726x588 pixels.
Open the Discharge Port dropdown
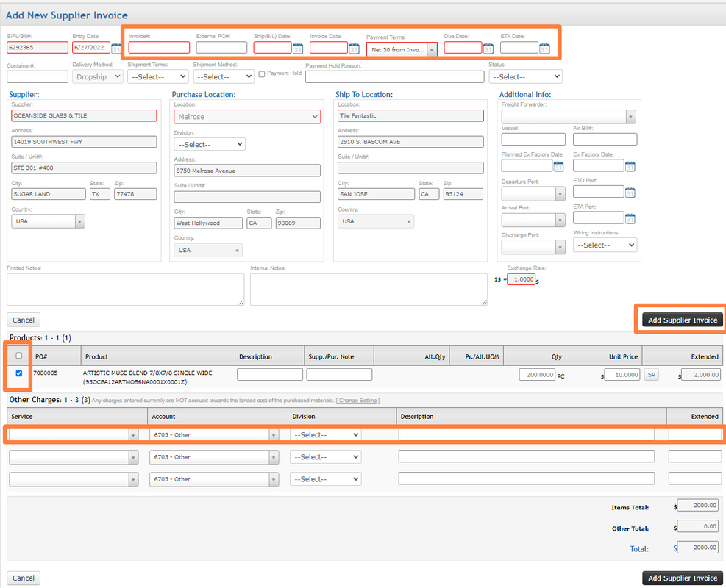533,247
